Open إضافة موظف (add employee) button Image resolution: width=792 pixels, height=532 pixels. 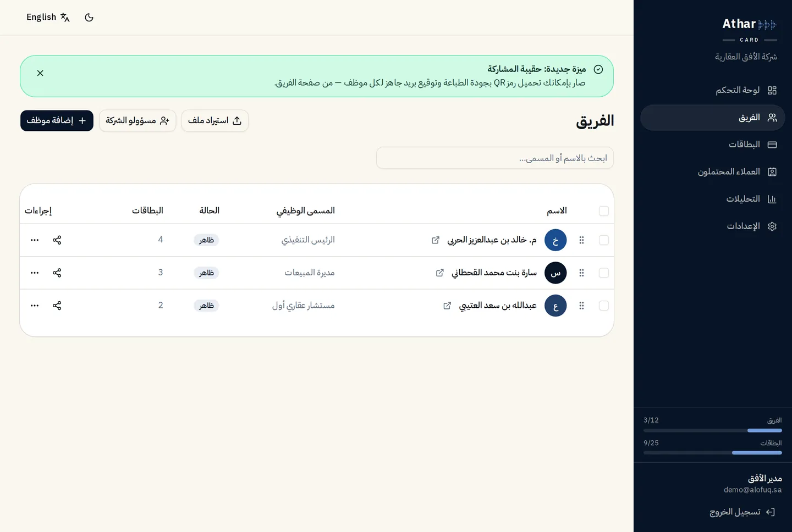(x=57, y=121)
